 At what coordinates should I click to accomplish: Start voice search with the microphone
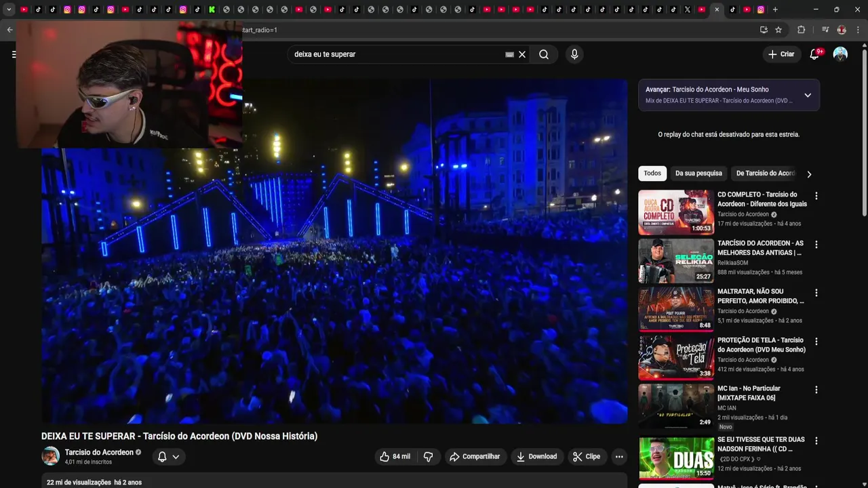click(x=574, y=54)
